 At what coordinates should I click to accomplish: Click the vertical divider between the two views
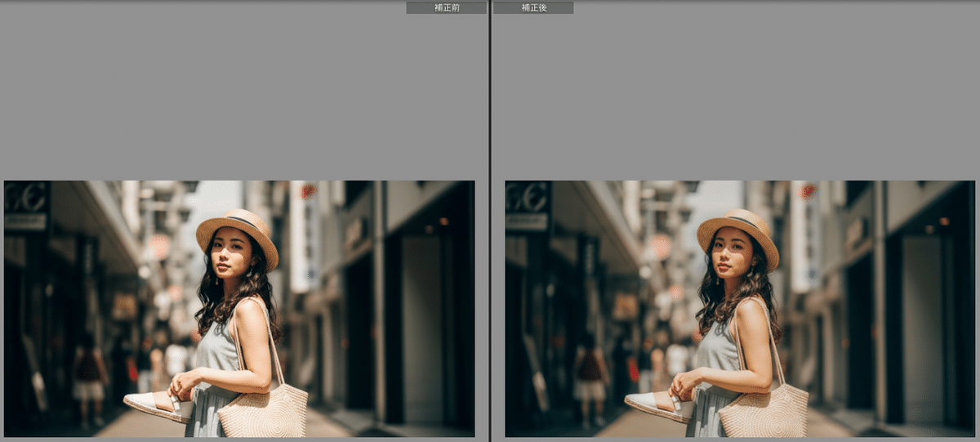[x=489, y=221]
